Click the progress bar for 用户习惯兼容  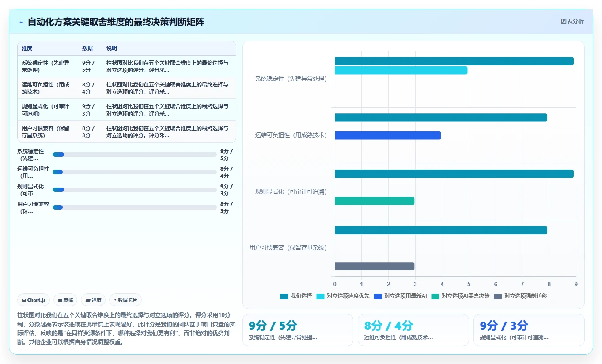pyautogui.click(x=135, y=207)
